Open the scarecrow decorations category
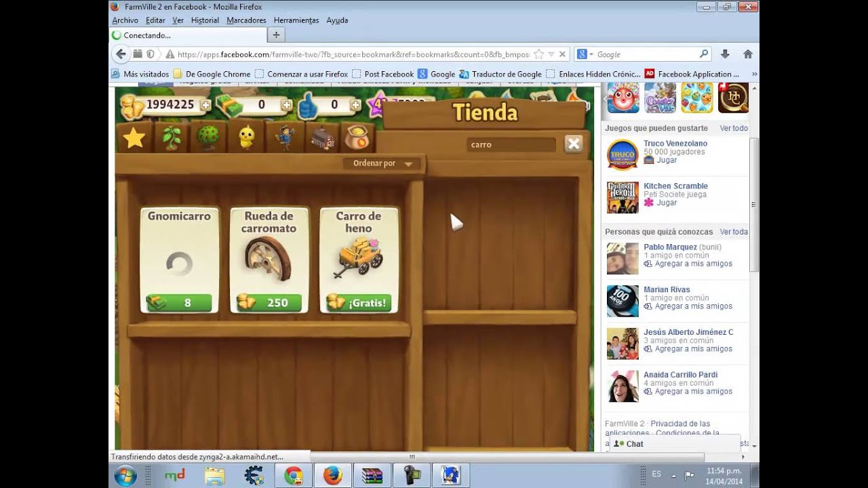The width and height of the screenshot is (868, 488). (x=285, y=138)
